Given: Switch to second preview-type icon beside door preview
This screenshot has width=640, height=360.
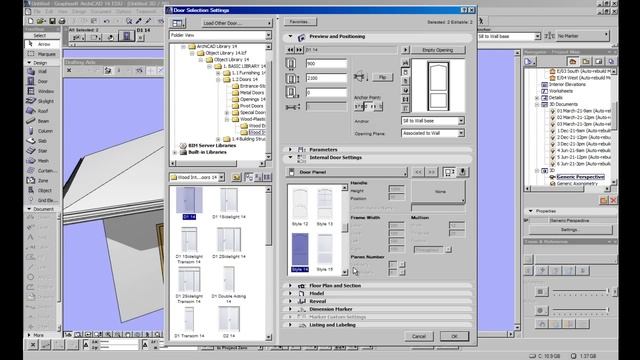Looking at the screenshot, I should (405, 72).
